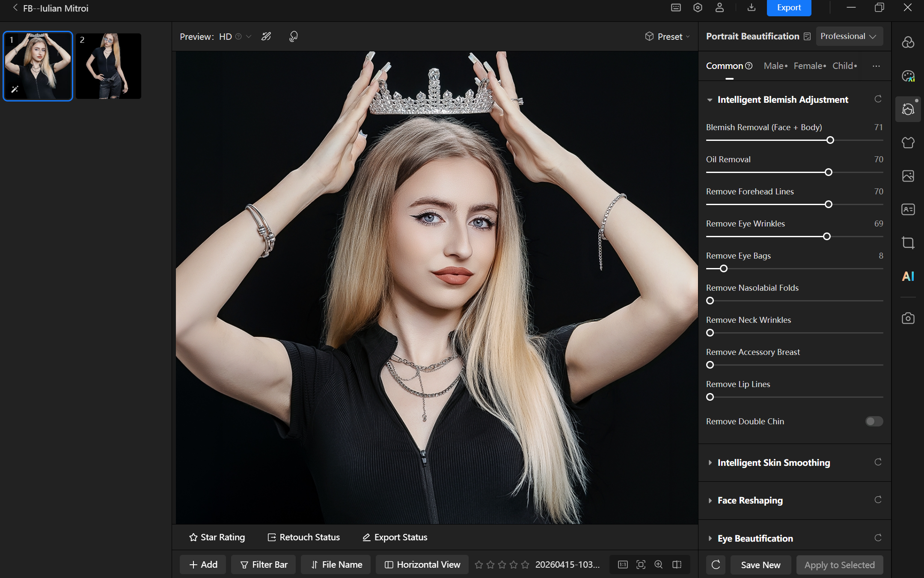This screenshot has width=924, height=578.
Task: Click the color palette adjustment icon
Action: pyautogui.click(x=908, y=76)
